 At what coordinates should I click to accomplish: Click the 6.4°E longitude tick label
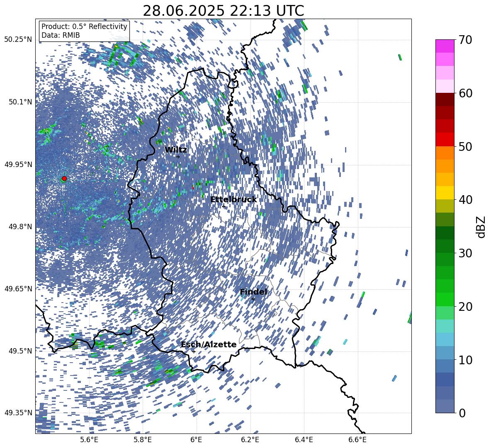[x=304, y=440]
